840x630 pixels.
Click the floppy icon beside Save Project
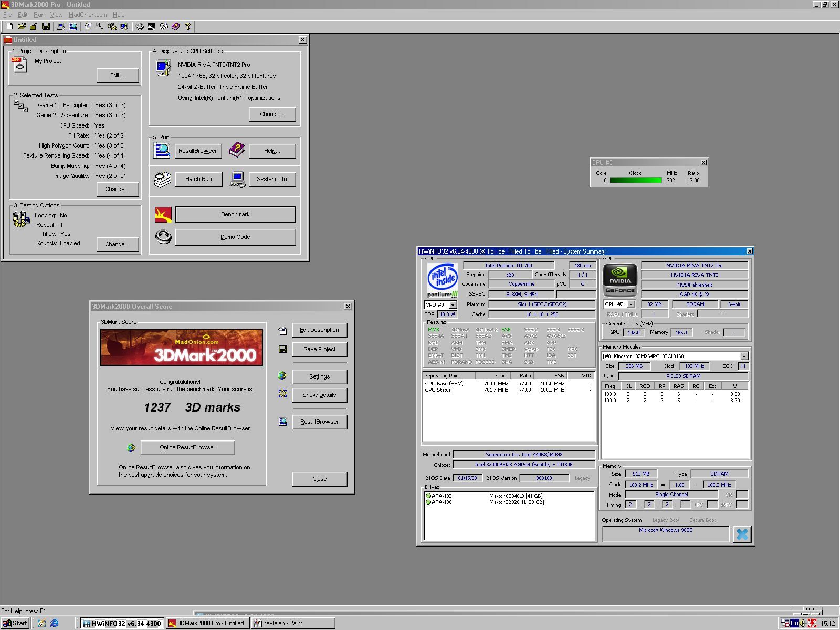click(x=282, y=349)
